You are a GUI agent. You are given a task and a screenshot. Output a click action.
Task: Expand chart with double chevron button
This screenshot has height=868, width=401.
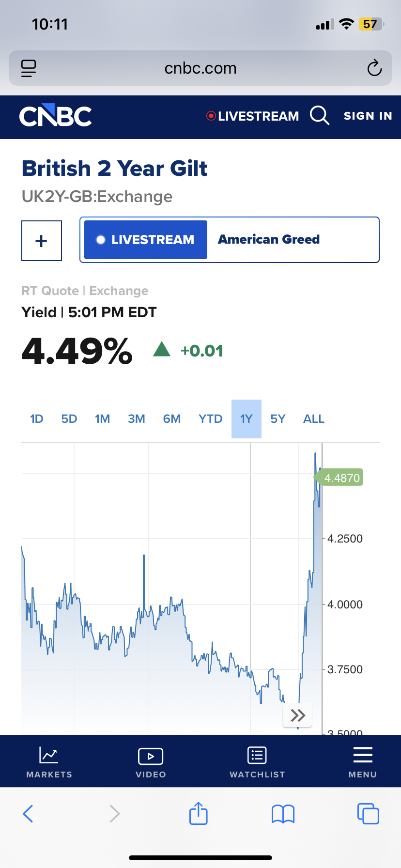(x=297, y=715)
